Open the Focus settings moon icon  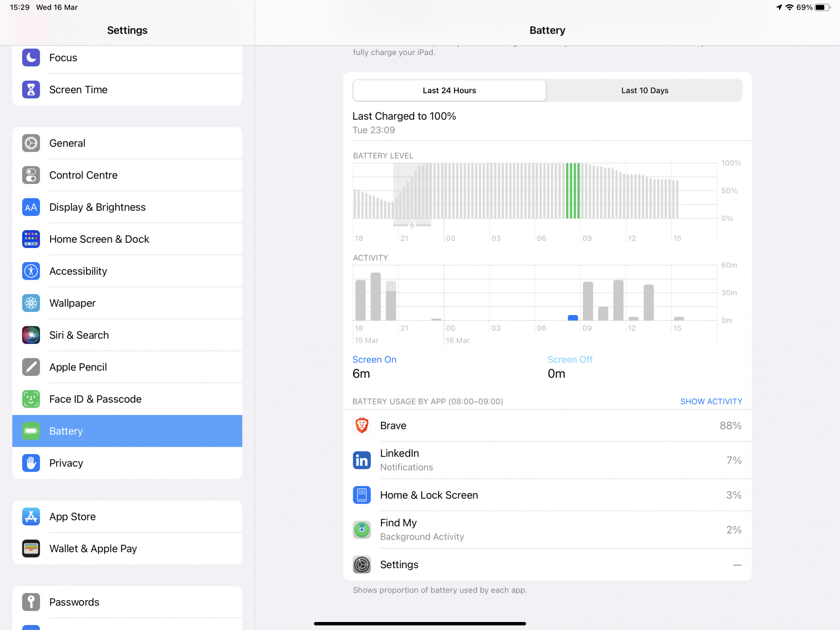pyautogui.click(x=31, y=58)
